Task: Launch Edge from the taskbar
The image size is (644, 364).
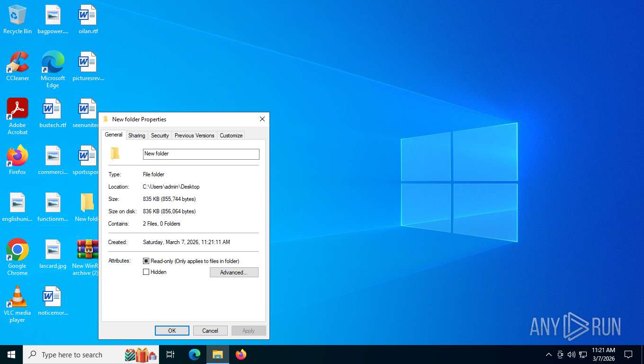Action: point(195,355)
